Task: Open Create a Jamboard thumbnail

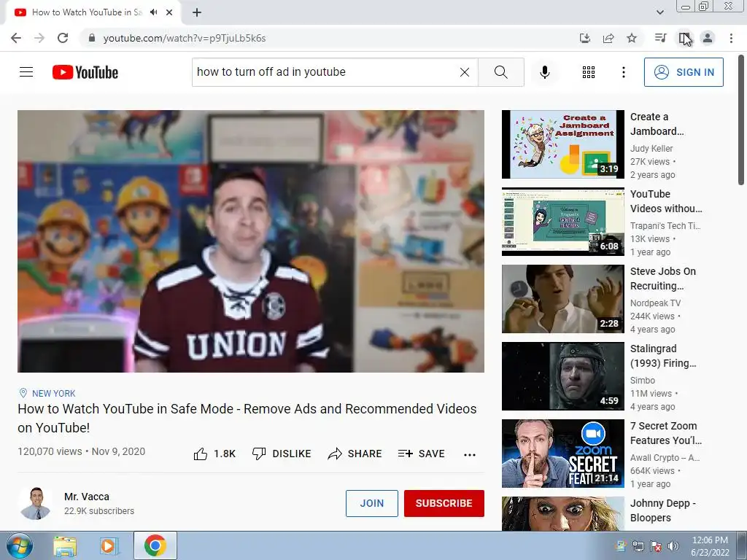Action: (x=562, y=144)
